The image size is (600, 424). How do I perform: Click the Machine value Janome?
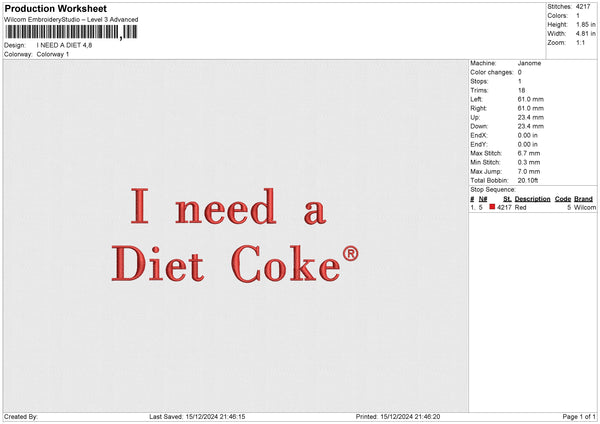529,63
